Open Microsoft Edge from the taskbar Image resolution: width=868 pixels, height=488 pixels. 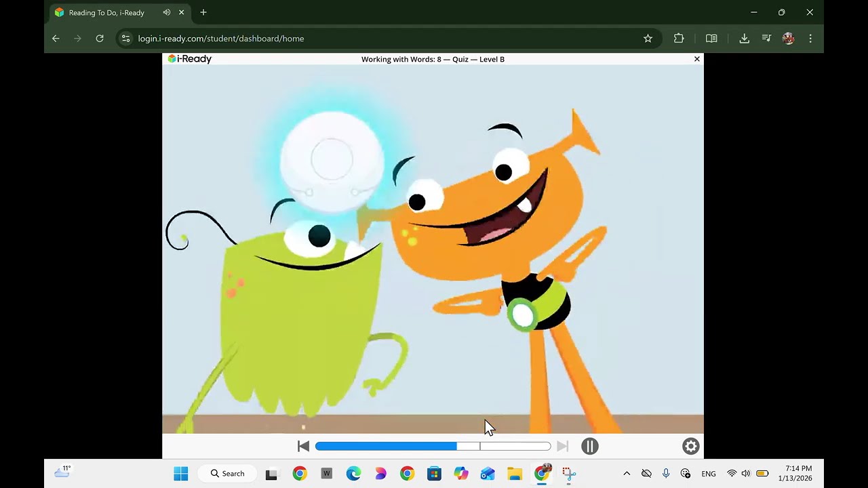353,474
